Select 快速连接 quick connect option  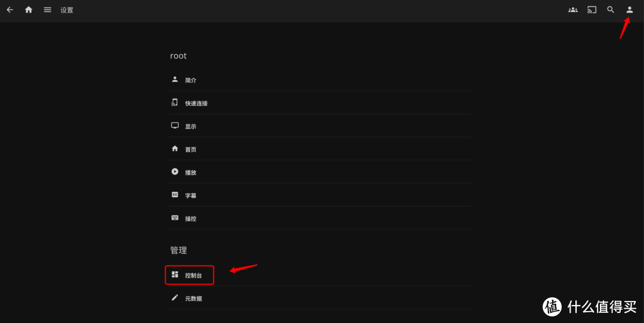click(x=196, y=103)
